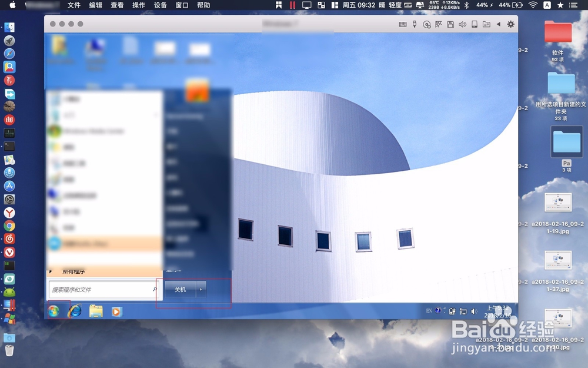Open the 查看 menu
Image resolution: width=588 pixels, height=368 pixels.
coord(117,5)
